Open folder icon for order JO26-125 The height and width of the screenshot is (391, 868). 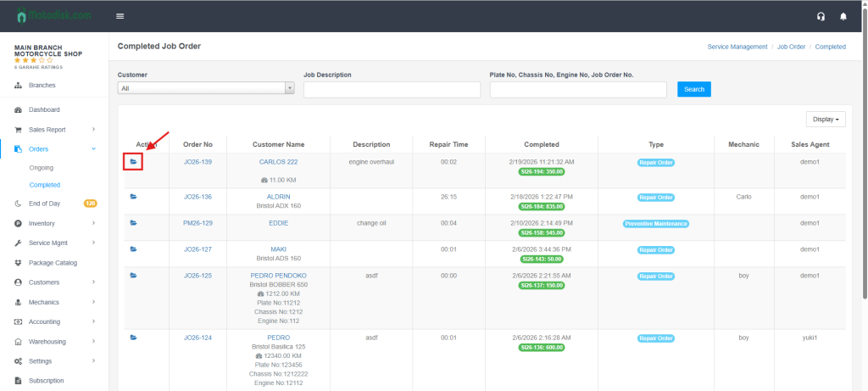[x=133, y=276]
